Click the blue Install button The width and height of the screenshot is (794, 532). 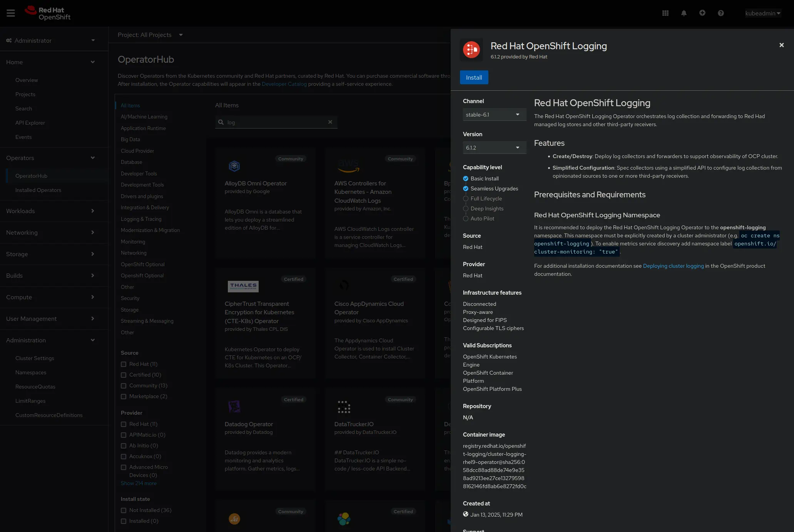point(474,77)
